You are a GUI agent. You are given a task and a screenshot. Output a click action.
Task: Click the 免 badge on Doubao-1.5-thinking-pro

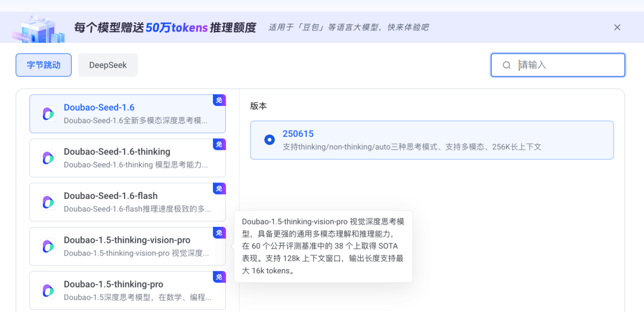219,277
